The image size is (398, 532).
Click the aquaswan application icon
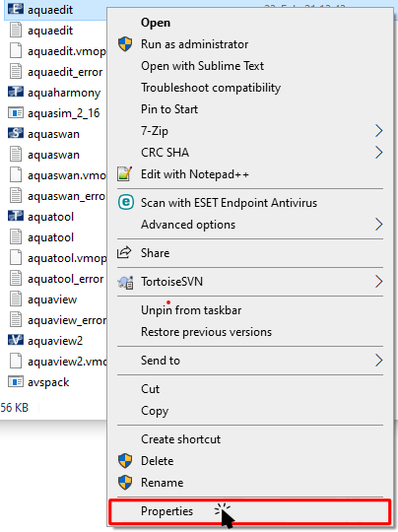(x=16, y=133)
